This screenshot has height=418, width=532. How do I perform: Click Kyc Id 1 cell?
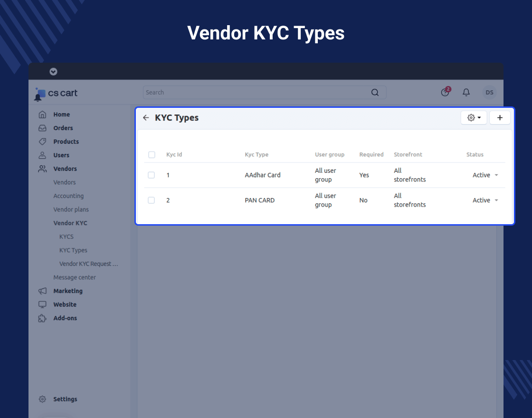(168, 175)
